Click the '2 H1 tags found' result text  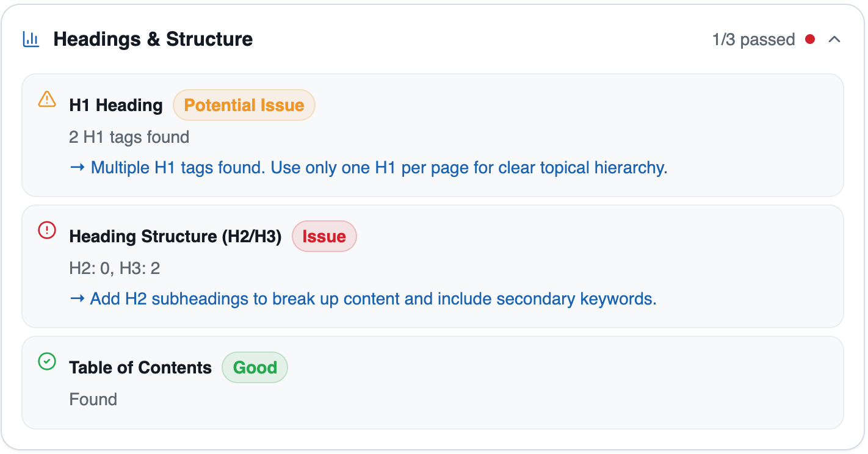pos(129,137)
